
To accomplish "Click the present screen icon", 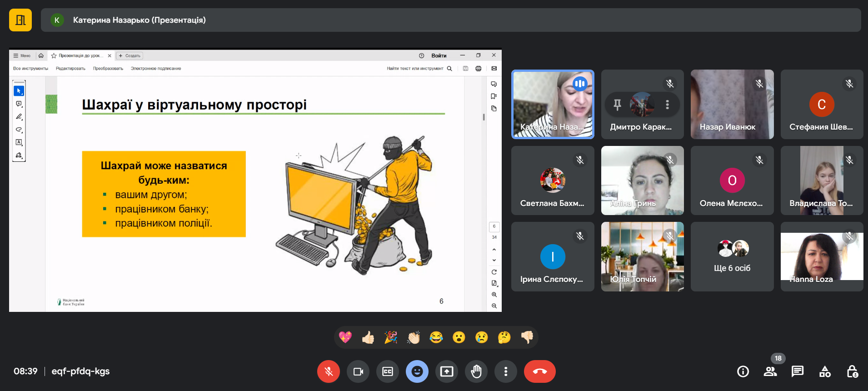I will point(447,371).
